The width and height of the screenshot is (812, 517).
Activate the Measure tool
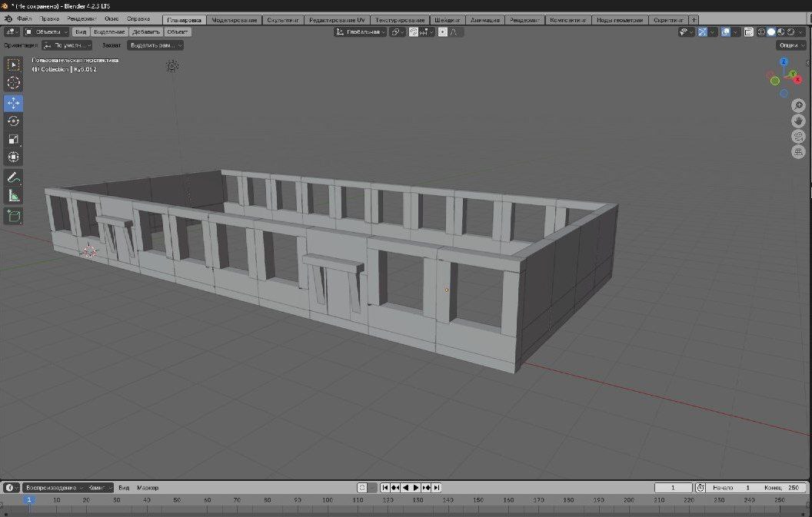coord(14,196)
